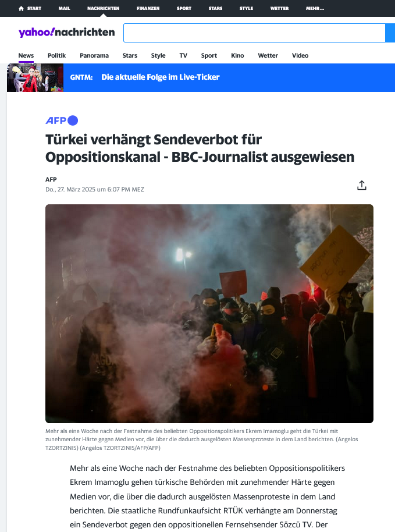
Task: Select WETTER in the dark top bar
Action: [279, 9]
